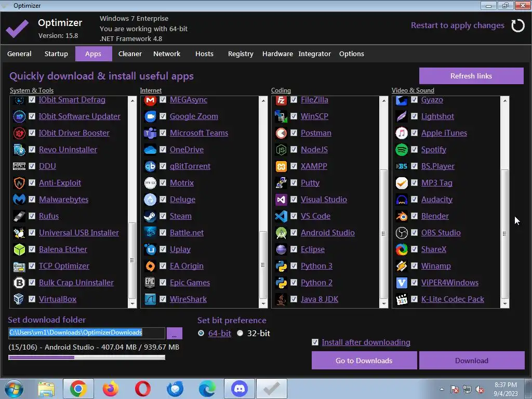The height and width of the screenshot is (399, 532).
Task: Open Discord from the taskbar
Action: (x=239, y=389)
